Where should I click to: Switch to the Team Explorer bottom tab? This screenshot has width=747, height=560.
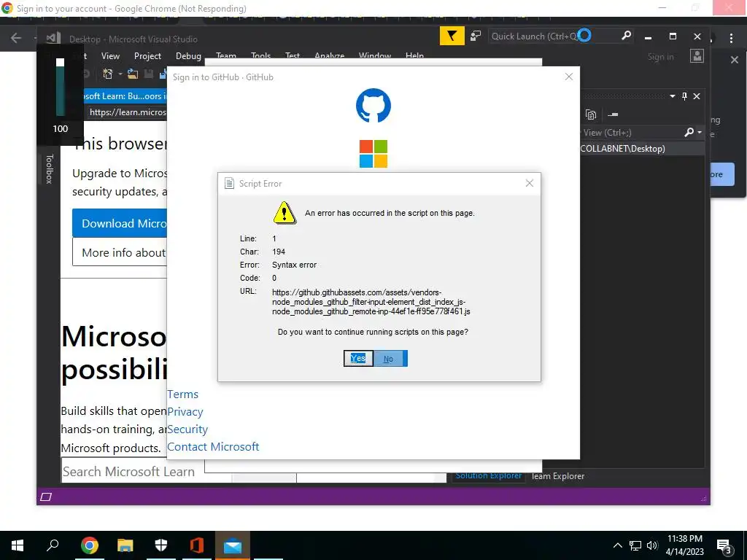[557, 476]
